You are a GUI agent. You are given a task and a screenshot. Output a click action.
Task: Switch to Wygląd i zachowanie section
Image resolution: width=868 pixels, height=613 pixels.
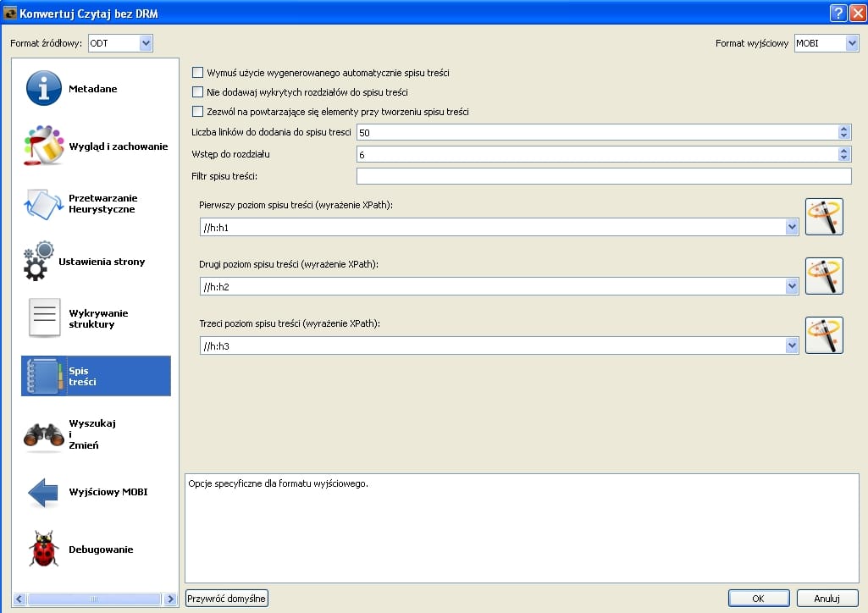tap(119, 146)
